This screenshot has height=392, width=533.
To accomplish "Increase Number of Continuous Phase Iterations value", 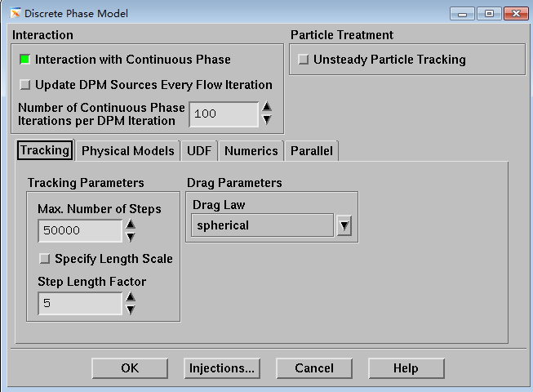I will (x=266, y=107).
